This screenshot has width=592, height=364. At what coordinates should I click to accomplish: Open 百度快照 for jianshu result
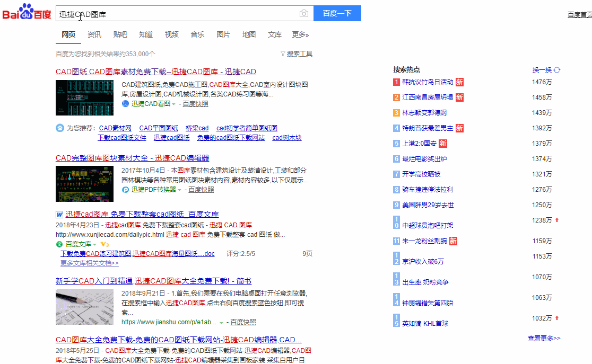(243, 322)
